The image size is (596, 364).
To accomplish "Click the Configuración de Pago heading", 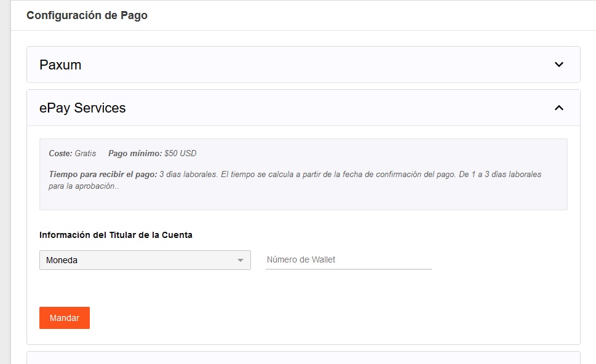I will 87,15.
